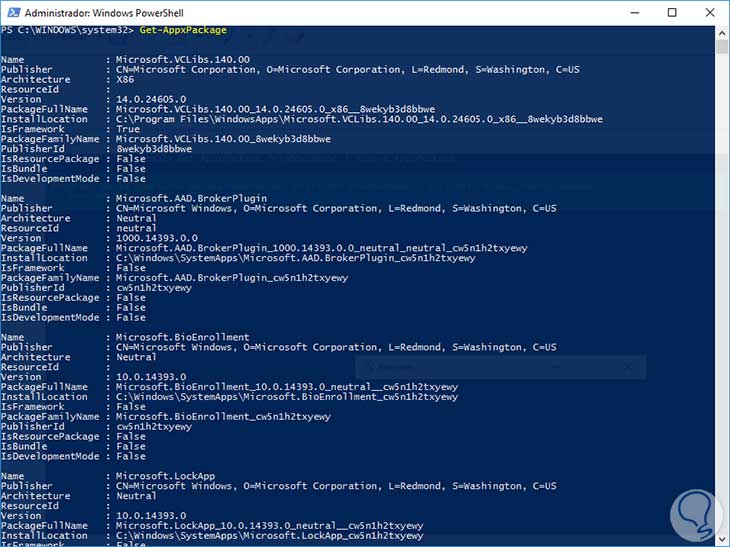The image size is (730, 547).
Task: Click the PublisherId value 8wekyb3d8bbwe
Action: click(x=154, y=149)
